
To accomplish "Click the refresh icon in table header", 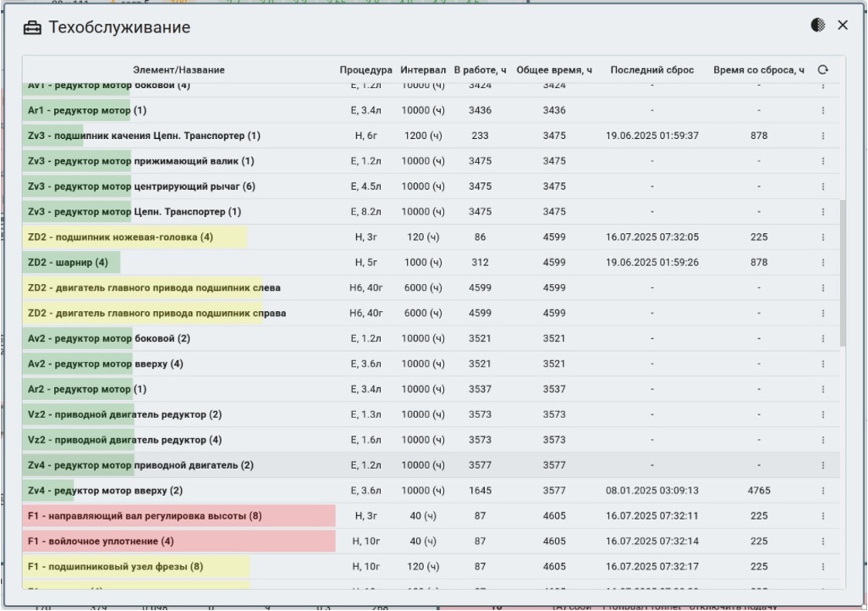I will click(x=823, y=70).
